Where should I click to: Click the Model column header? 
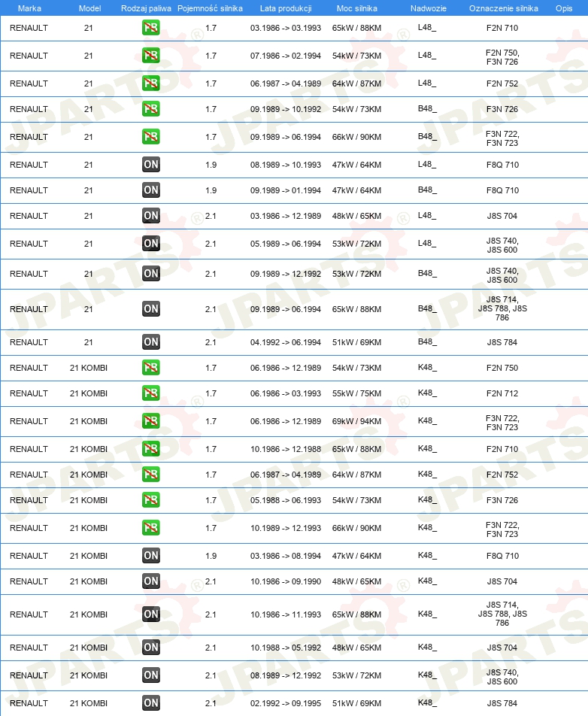89,8
